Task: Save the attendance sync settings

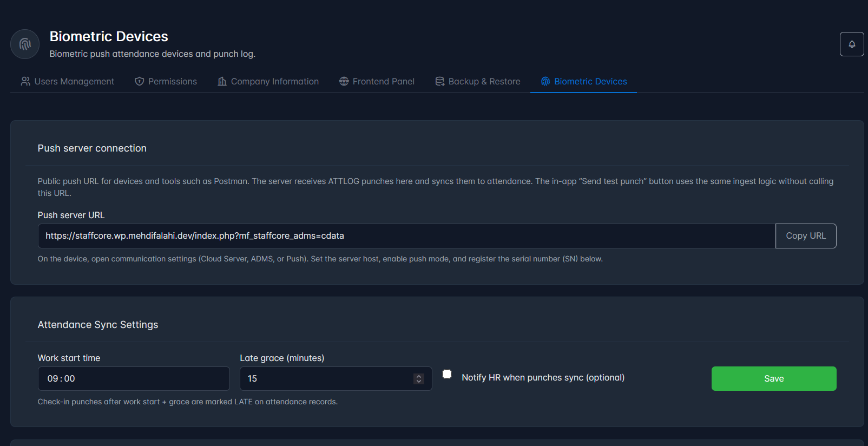Action: coord(774,379)
